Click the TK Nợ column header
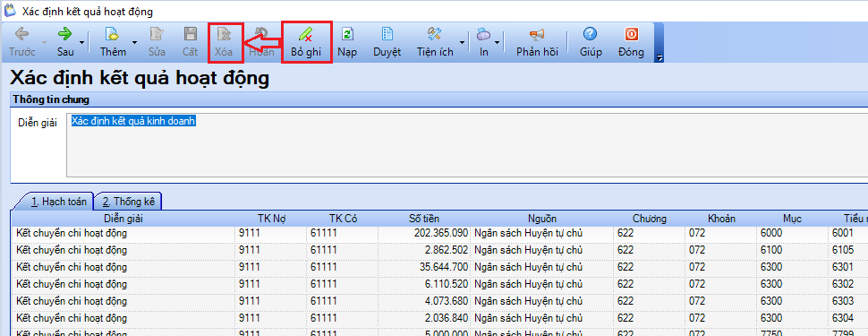This screenshot has width=868, height=336. click(271, 219)
